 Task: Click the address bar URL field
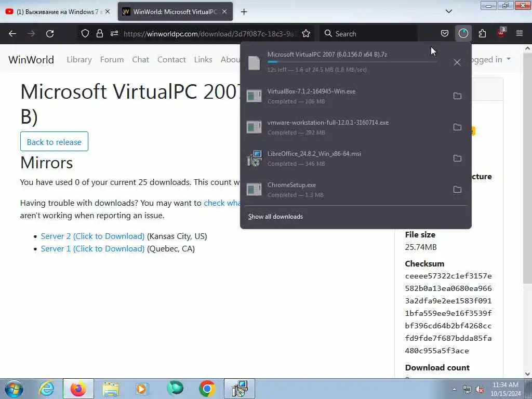209,34
